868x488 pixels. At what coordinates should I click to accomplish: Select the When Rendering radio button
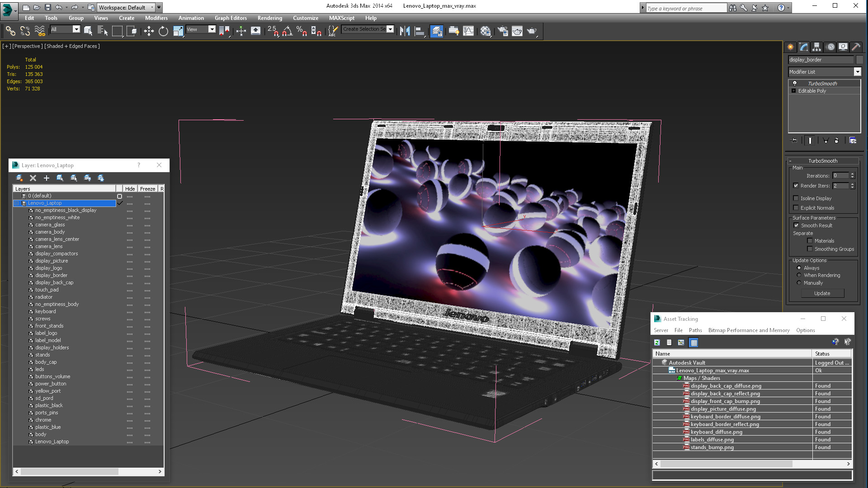(x=799, y=275)
